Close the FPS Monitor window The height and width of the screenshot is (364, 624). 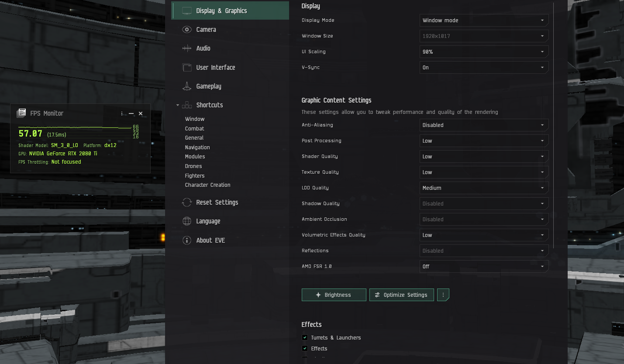click(x=141, y=113)
